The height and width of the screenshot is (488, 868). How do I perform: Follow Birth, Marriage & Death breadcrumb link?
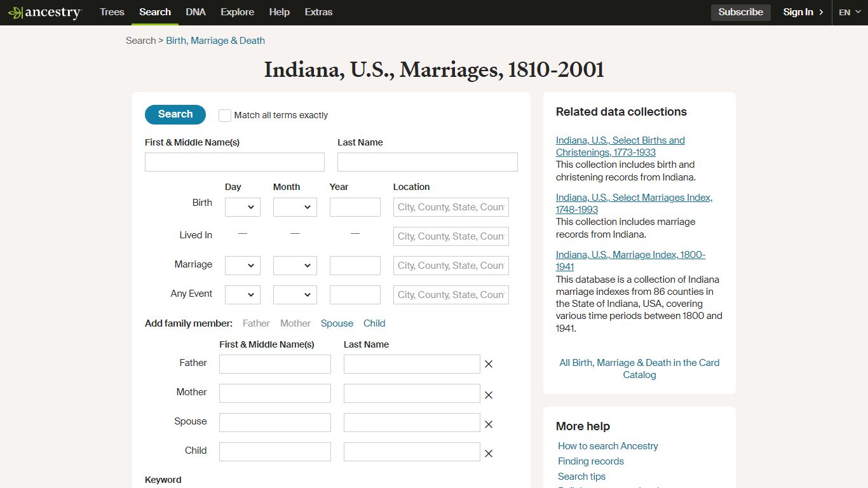[x=215, y=41]
